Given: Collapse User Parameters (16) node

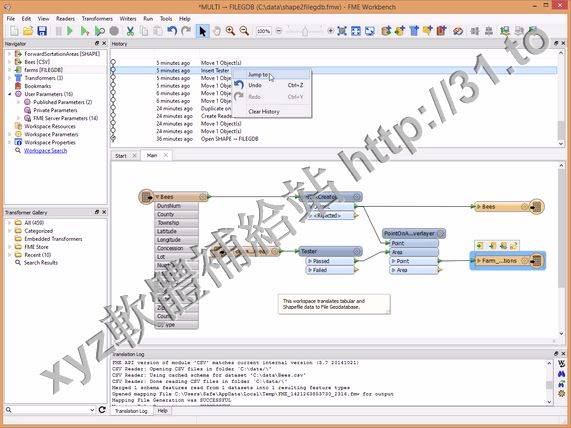Looking at the screenshot, I should pyautogui.click(x=9, y=94).
